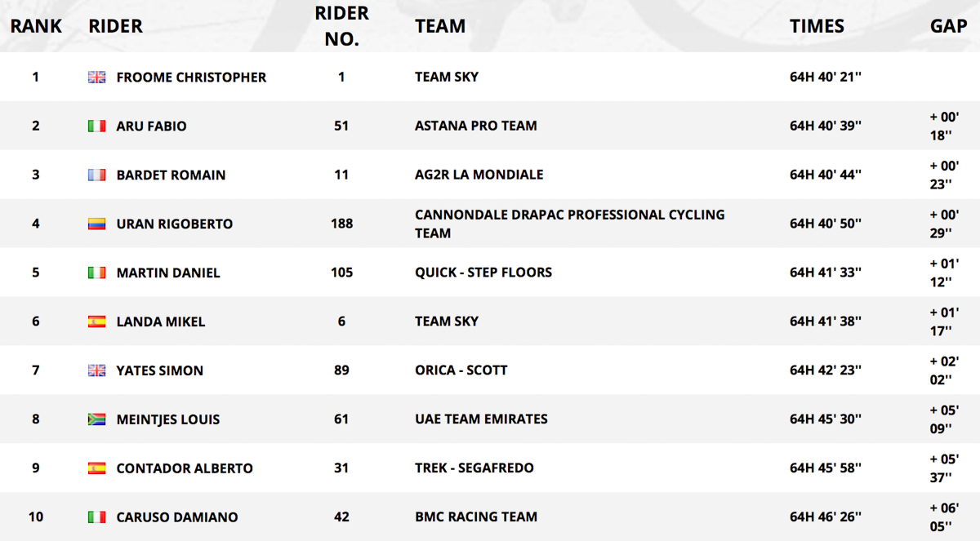
Task: Select team AG2R LA MONDIALE
Action: coord(479,175)
